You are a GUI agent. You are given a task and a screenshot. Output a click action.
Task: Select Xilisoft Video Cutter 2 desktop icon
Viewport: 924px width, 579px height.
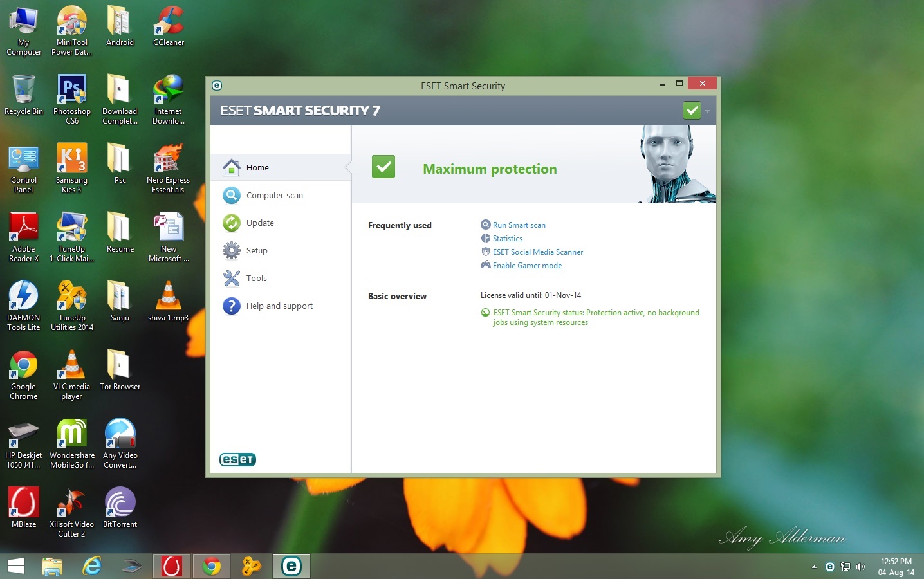pos(72,513)
